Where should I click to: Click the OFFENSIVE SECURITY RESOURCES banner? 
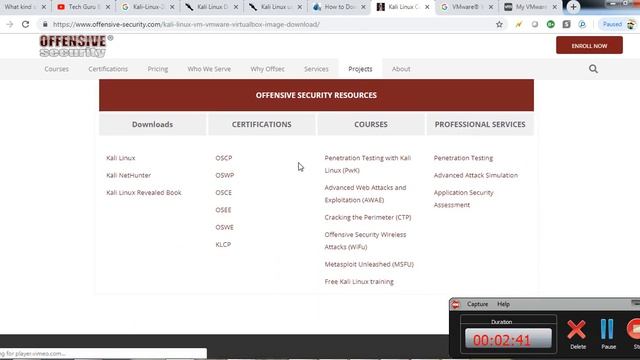316,95
